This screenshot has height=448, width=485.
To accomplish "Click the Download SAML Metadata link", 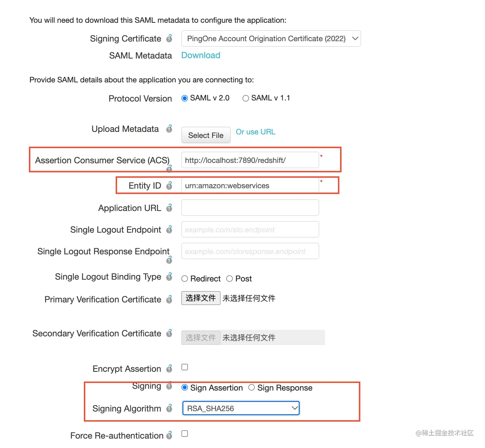I will coord(201,55).
